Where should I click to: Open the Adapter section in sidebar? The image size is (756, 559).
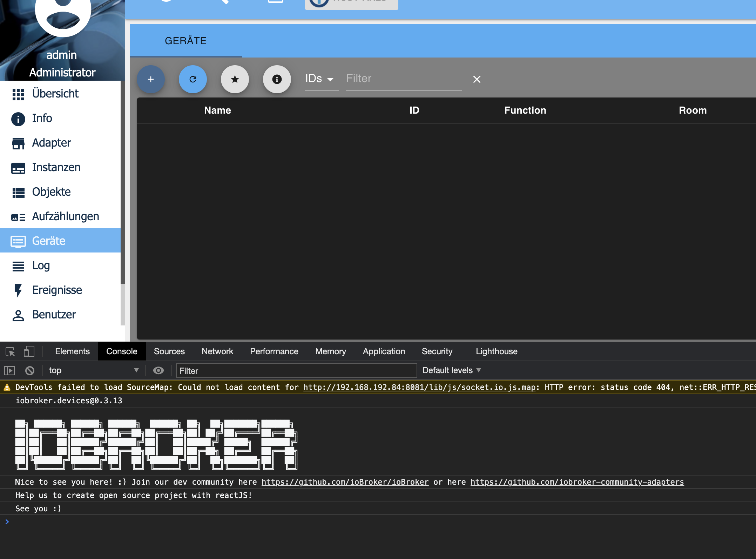click(51, 143)
